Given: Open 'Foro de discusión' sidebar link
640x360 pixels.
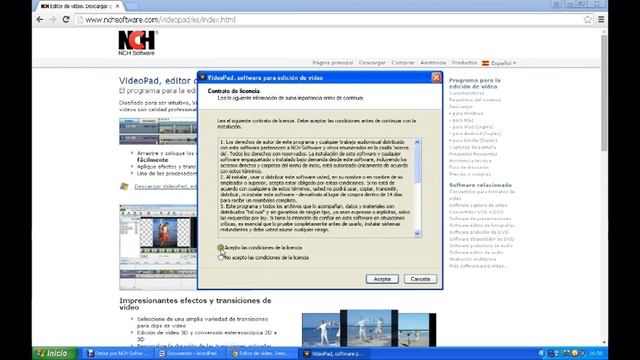Looking at the screenshot, I should tap(469, 167).
